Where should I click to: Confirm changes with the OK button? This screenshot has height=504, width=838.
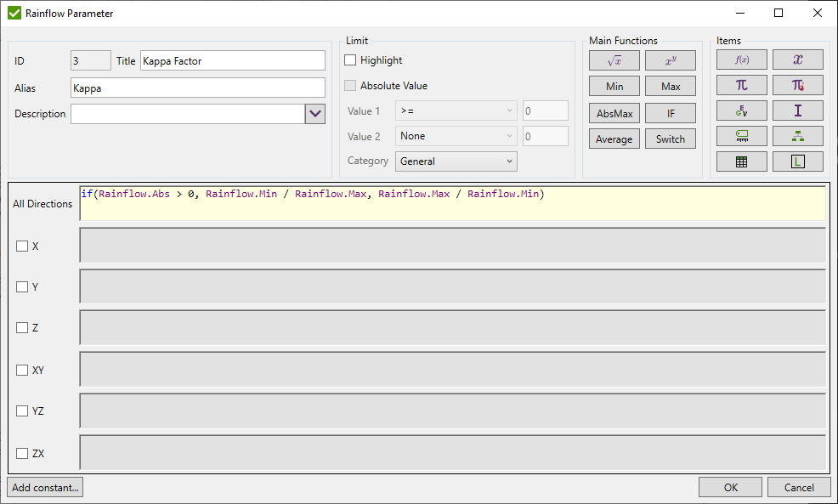pyautogui.click(x=730, y=487)
